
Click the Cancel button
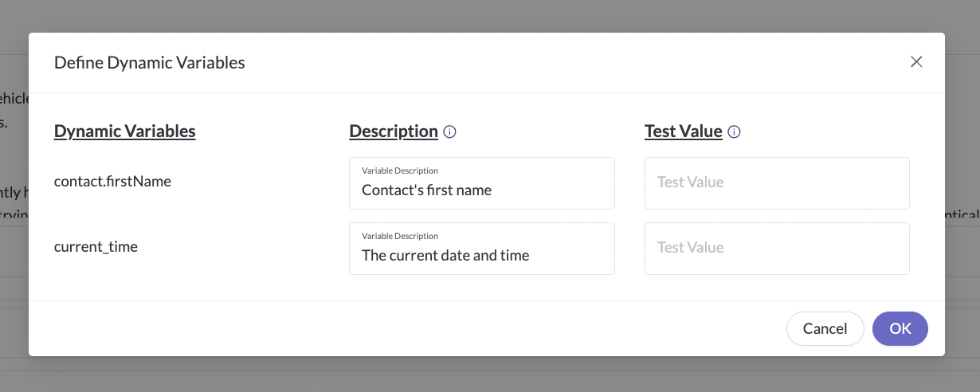tap(825, 328)
